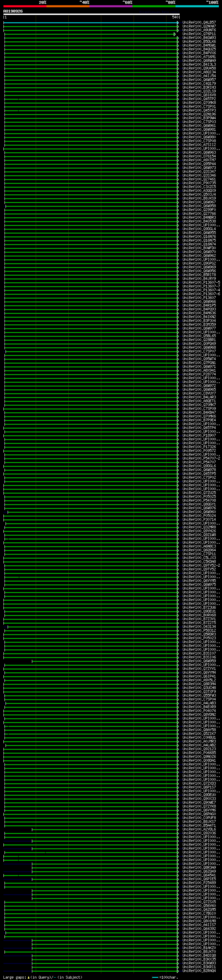The width and height of the screenshot is (222, 980).
Task: Click hit label UniRef100_P54707-2
Action: [x=201, y=459]
